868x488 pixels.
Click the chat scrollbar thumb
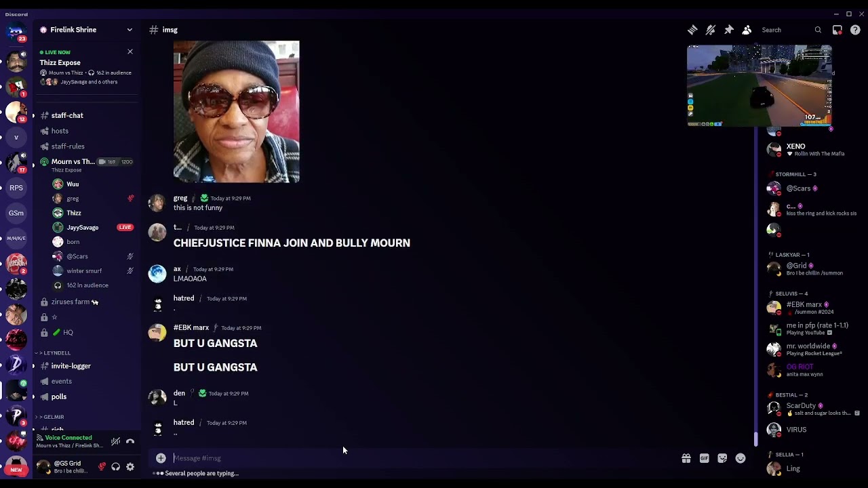coord(755,439)
